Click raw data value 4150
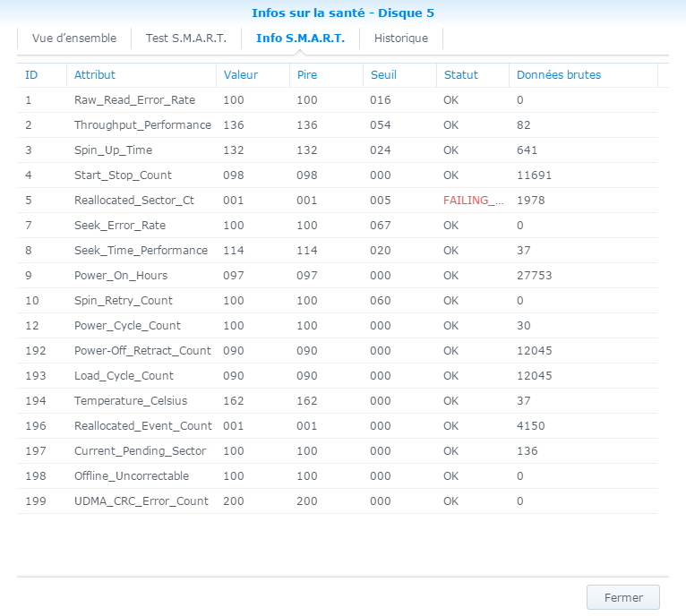 [x=531, y=426]
